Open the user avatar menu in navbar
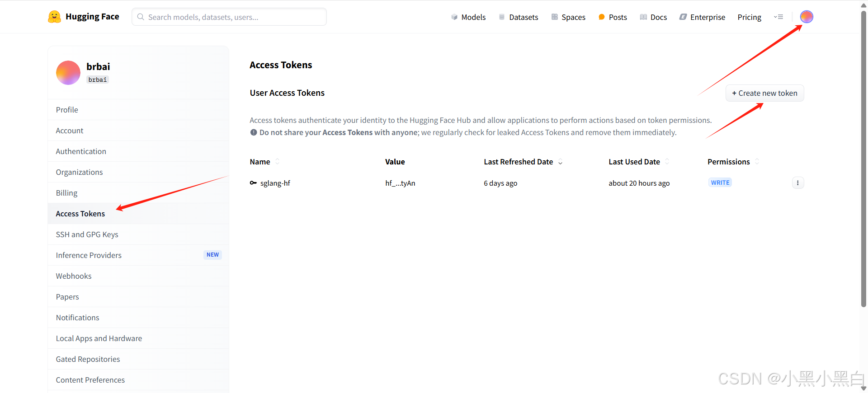This screenshot has height=393, width=868. pos(807,17)
